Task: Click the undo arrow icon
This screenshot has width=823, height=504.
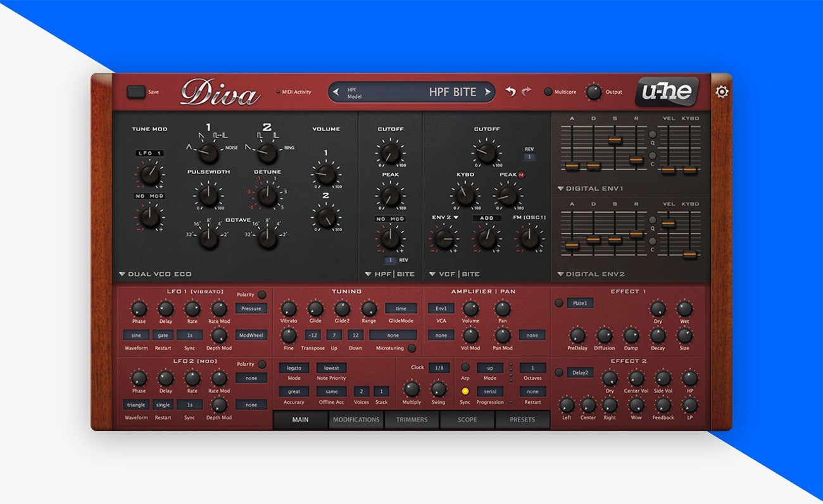Action: [x=510, y=92]
